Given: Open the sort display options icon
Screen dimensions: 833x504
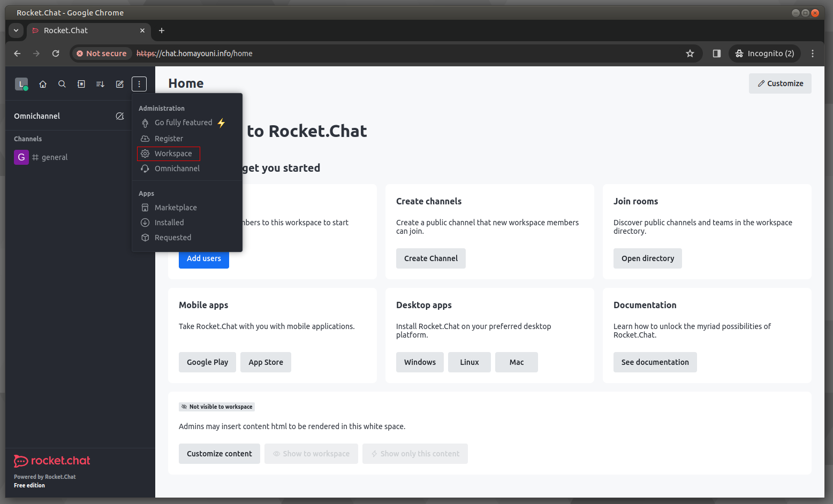Looking at the screenshot, I should (x=100, y=84).
